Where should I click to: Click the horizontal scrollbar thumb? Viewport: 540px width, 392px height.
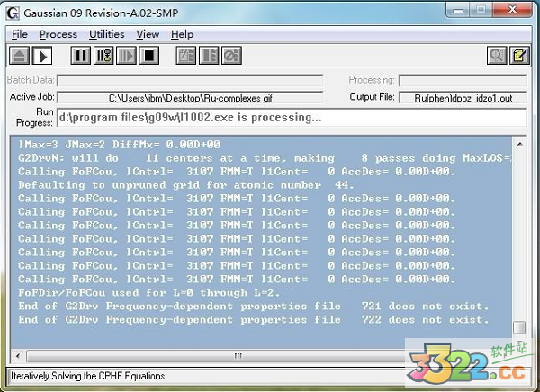(x=238, y=355)
